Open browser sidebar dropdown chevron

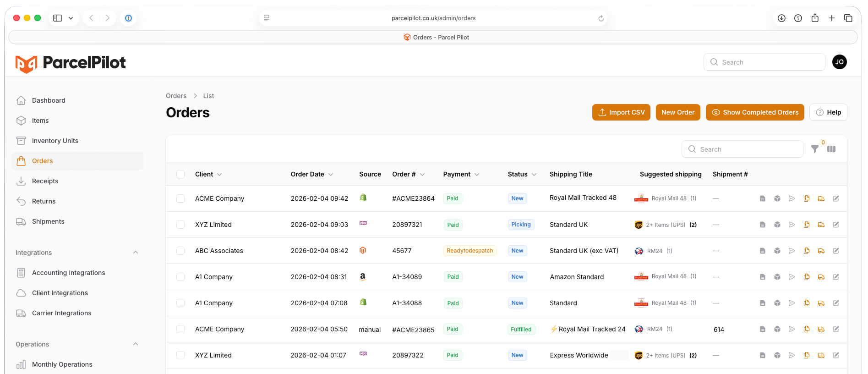71,18
